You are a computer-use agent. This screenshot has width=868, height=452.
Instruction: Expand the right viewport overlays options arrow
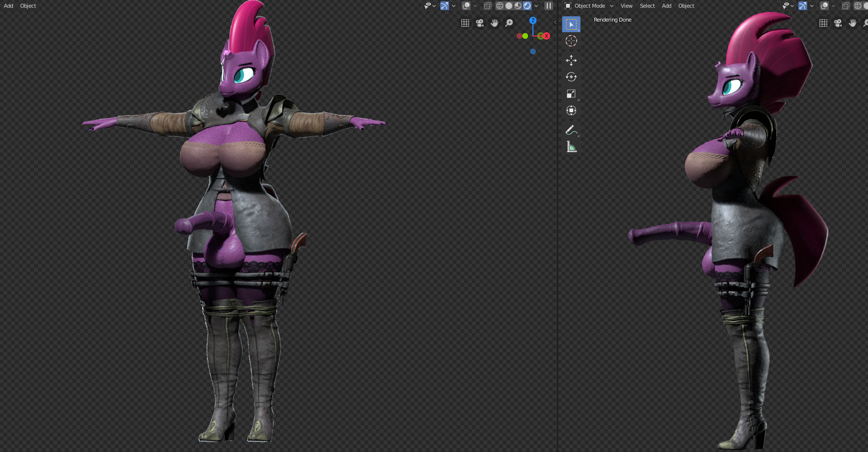point(833,6)
